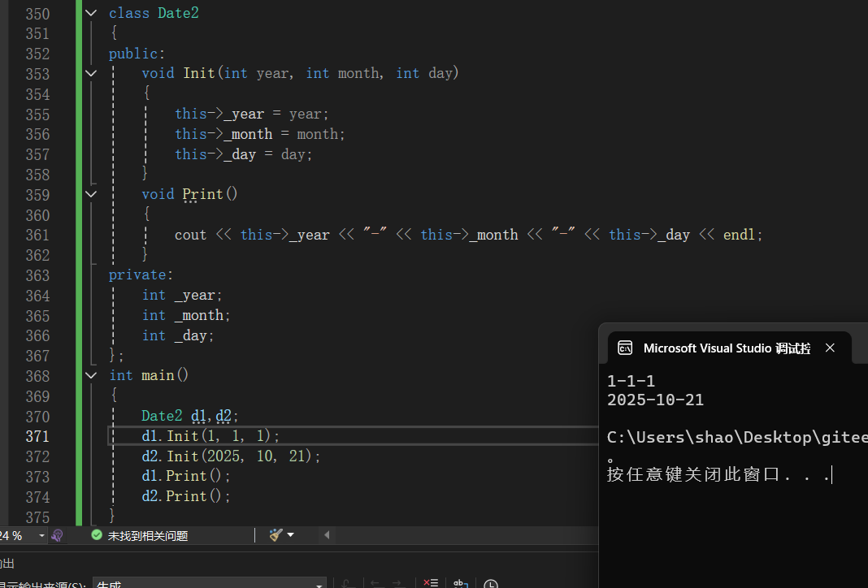Click 'cout' on the line 361 statement
Image resolution: width=868 pixels, height=588 pixels.
190,235
